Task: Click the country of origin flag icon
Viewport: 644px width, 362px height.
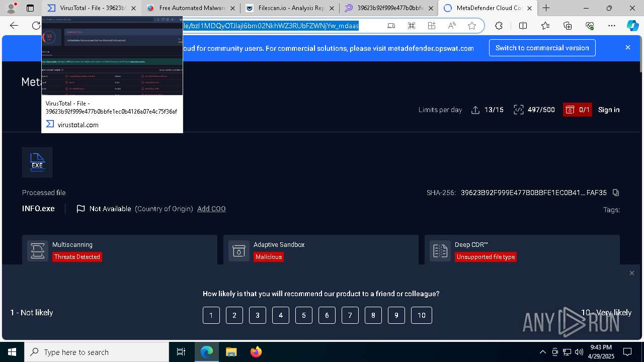Action: tap(80, 209)
